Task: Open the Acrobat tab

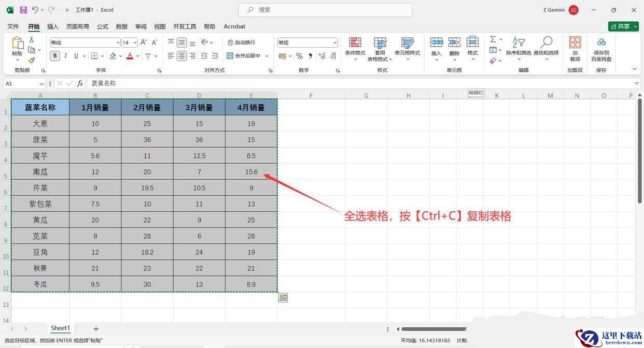Action: click(x=234, y=26)
